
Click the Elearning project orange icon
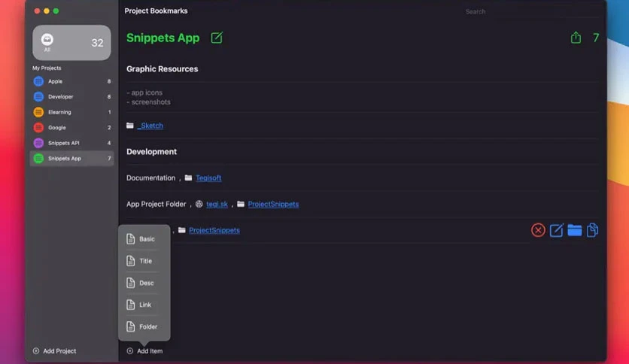38,112
